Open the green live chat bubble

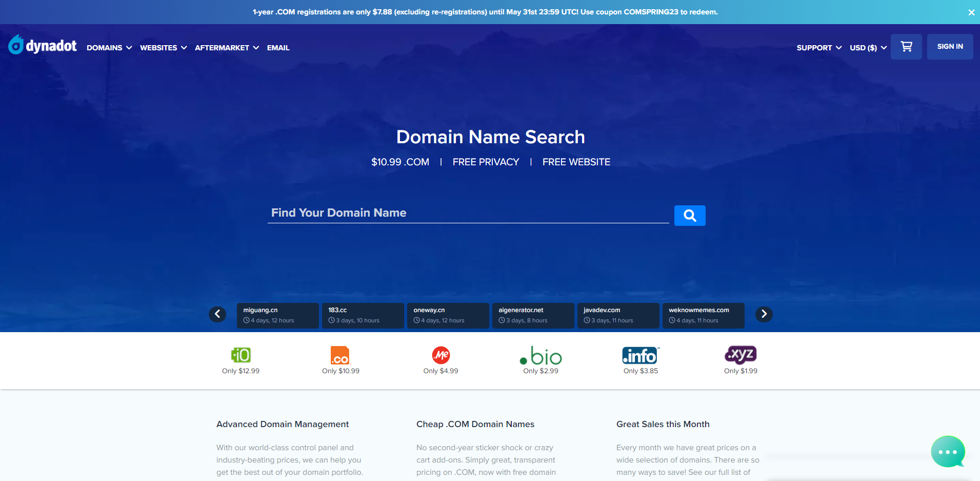(x=948, y=452)
